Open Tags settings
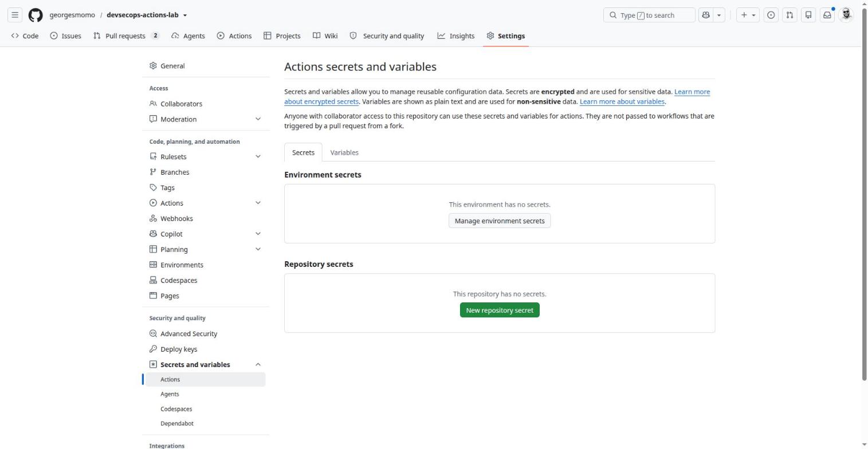 206,187
